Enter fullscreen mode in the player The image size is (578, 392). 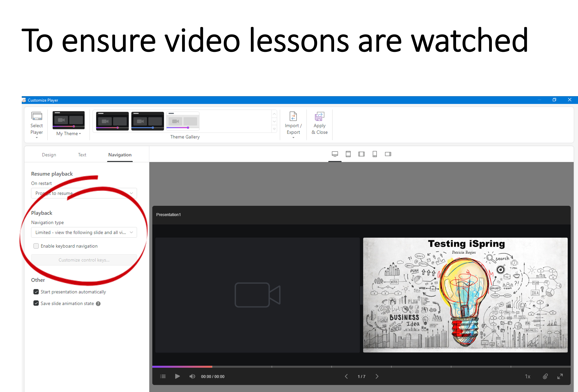tap(560, 376)
